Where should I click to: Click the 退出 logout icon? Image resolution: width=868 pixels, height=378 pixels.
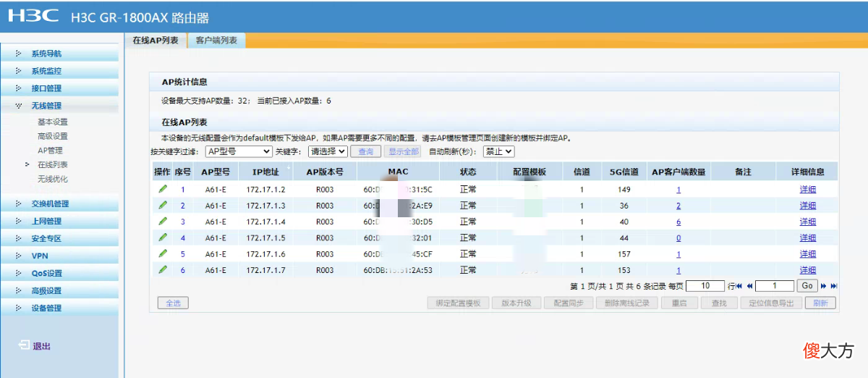[24, 345]
